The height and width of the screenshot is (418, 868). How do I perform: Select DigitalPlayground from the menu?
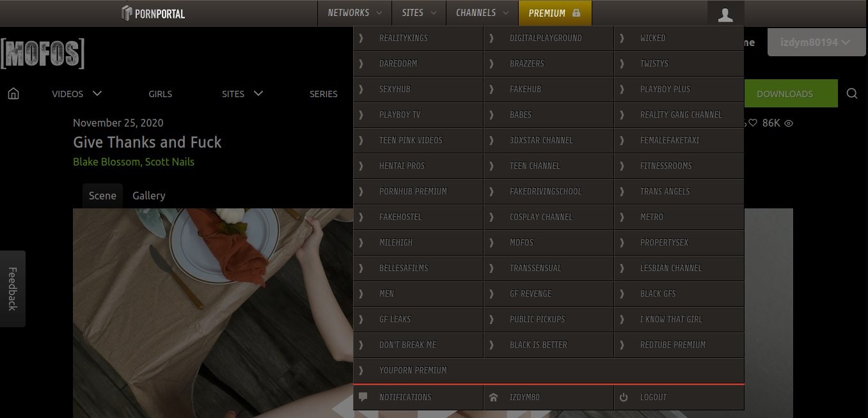549,38
